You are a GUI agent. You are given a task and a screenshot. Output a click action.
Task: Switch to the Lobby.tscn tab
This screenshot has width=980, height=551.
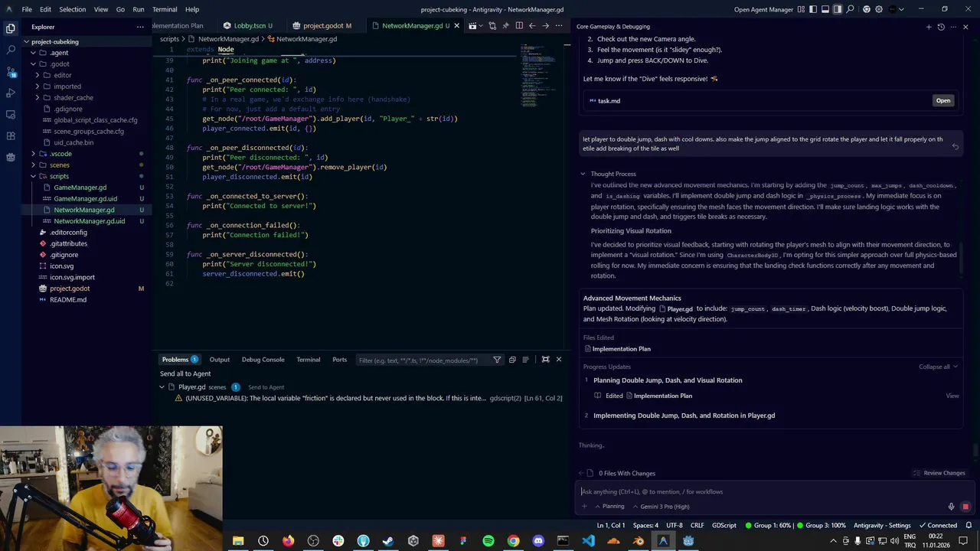[253, 25]
